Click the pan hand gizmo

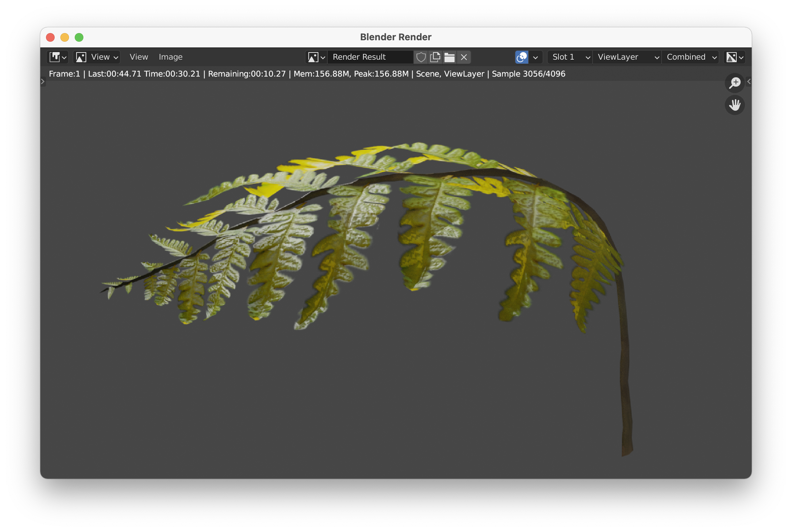[735, 105]
